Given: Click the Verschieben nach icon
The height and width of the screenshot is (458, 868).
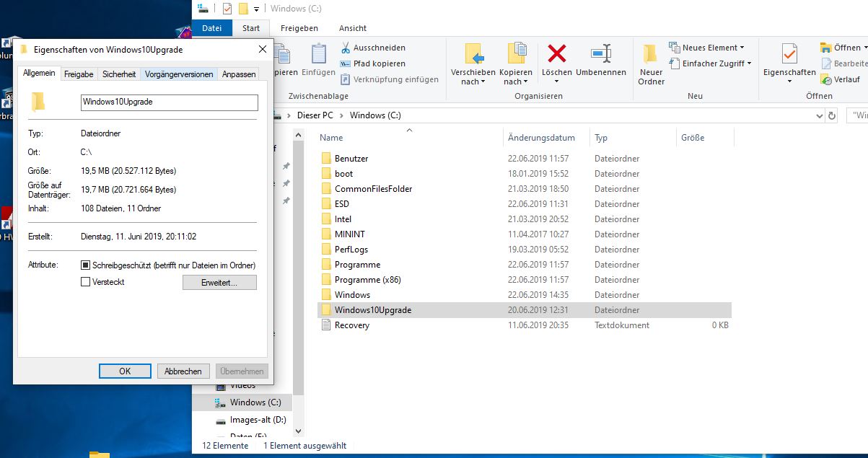Looking at the screenshot, I should point(473,54).
